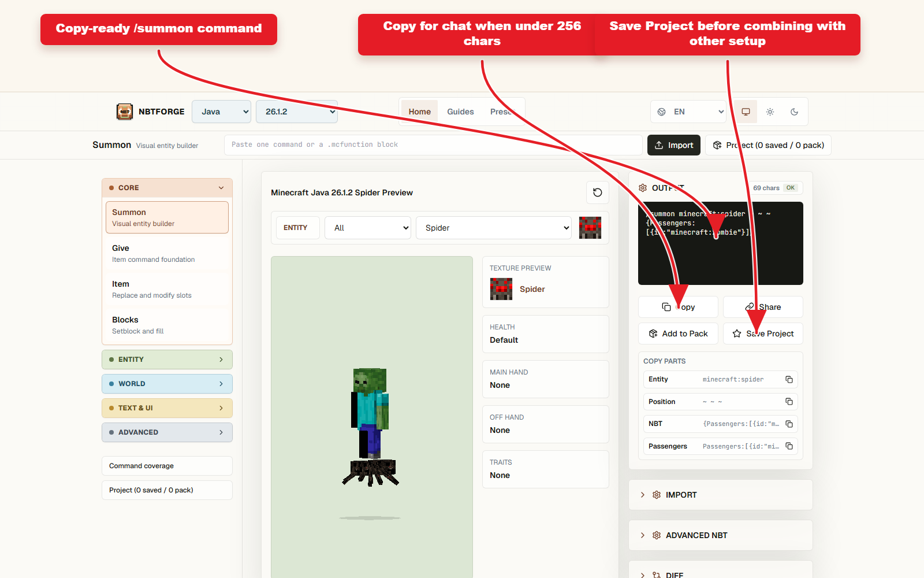
Task: Expand the ADVANCED NBT panel
Action: (x=720, y=535)
